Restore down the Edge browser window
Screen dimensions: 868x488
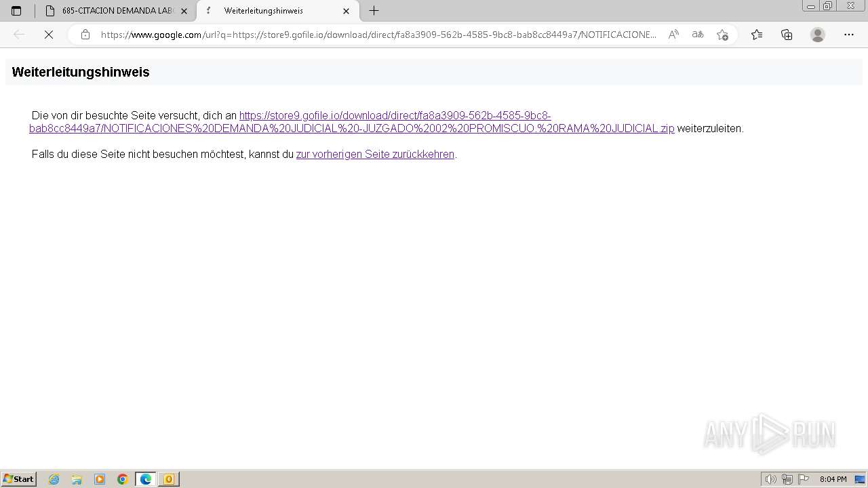coord(828,6)
